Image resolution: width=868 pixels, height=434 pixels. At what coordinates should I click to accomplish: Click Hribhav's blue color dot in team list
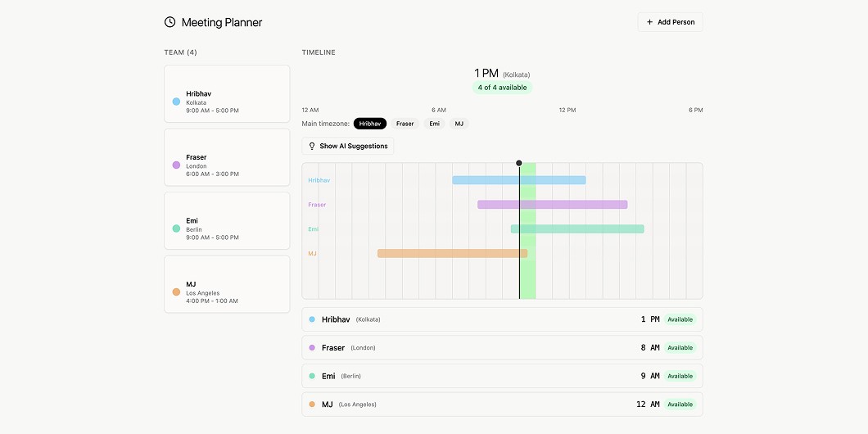pos(176,102)
